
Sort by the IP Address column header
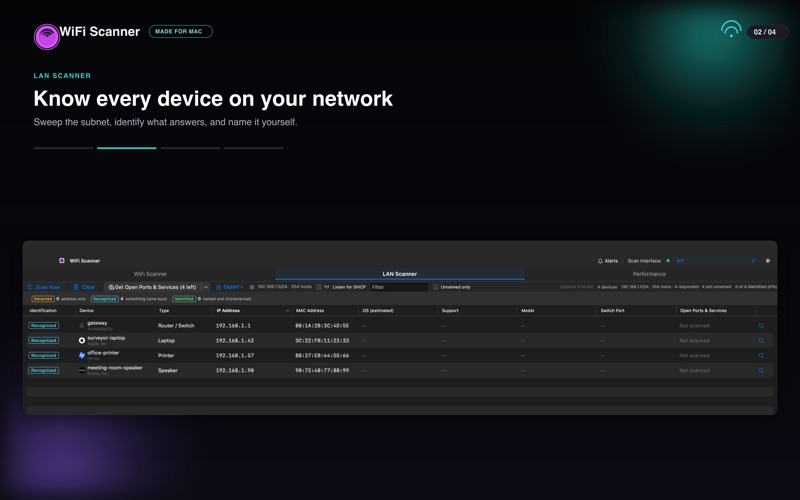[228, 310]
